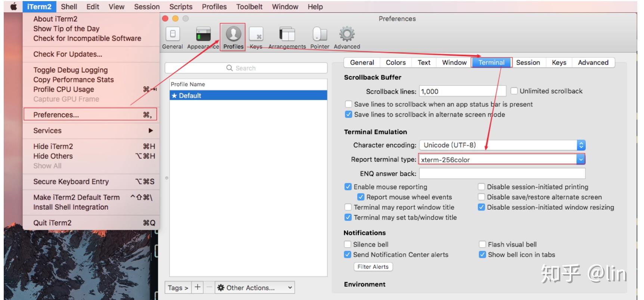Click the Report terminal type text field
The image size is (644, 300).
pyautogui.click(x=498, y=159)
